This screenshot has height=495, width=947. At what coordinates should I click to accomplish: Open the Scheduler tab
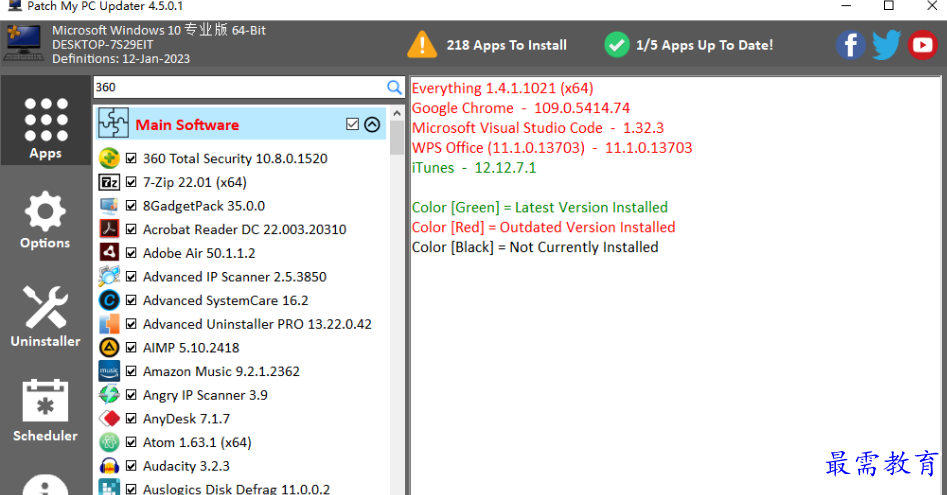point(45,410)
